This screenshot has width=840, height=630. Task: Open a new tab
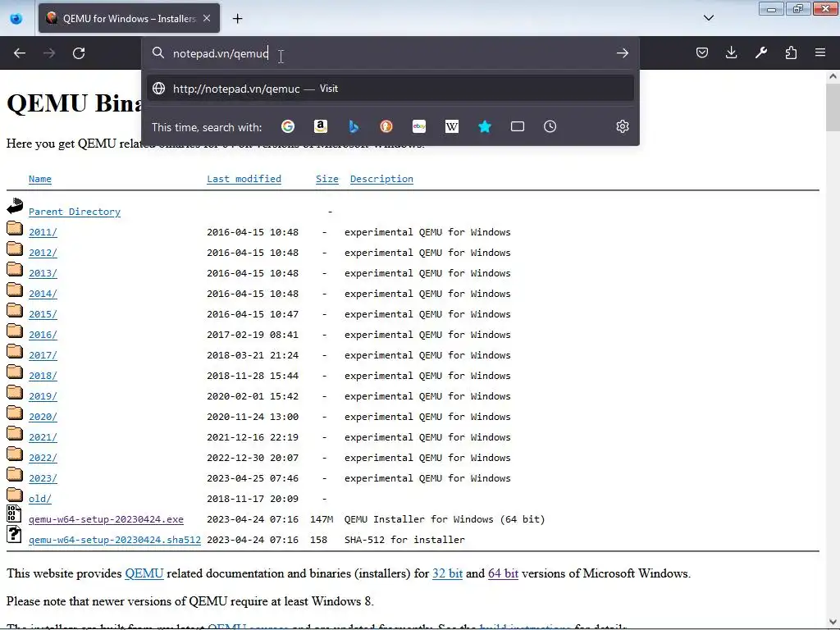[237, 19]
